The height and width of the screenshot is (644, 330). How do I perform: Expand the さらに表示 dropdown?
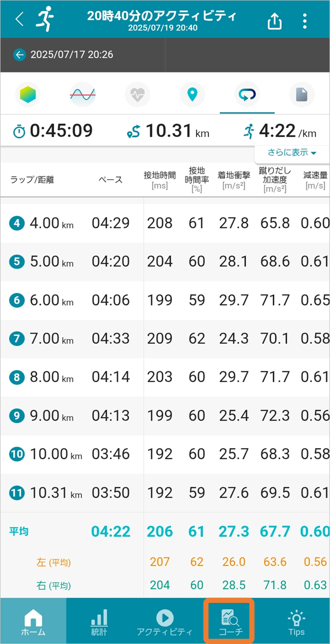pyautogui.click(x=292, y=153)
